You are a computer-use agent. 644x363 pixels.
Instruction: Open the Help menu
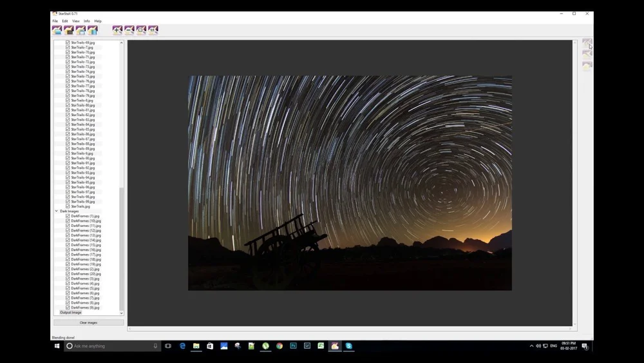point(98,21)
